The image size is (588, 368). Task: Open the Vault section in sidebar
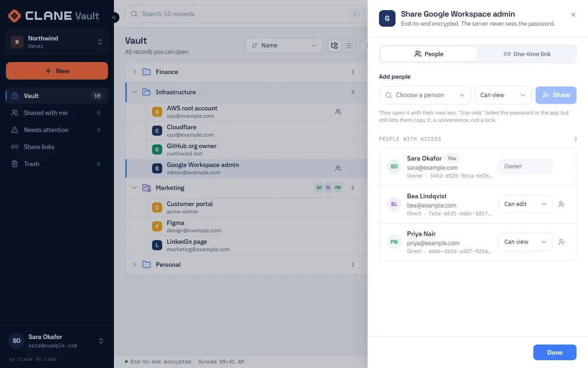(x=57, y=96)
